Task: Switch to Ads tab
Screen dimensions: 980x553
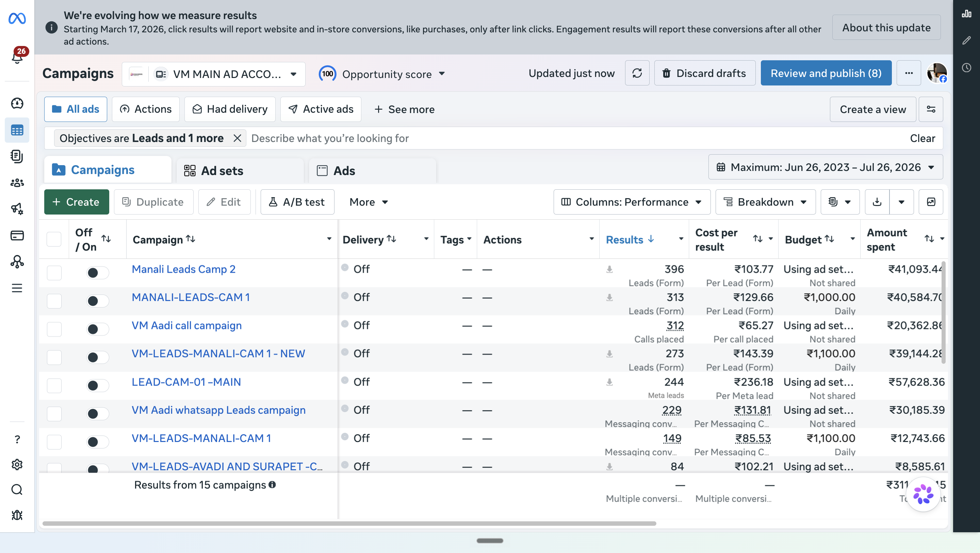Action: click(373, 171)
